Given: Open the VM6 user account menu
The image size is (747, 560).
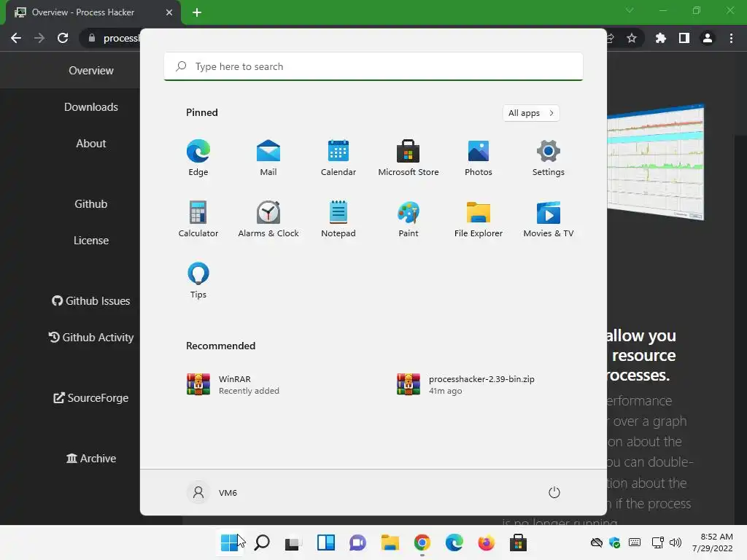Looking at the screenshot, I should [x=212, y=492].
